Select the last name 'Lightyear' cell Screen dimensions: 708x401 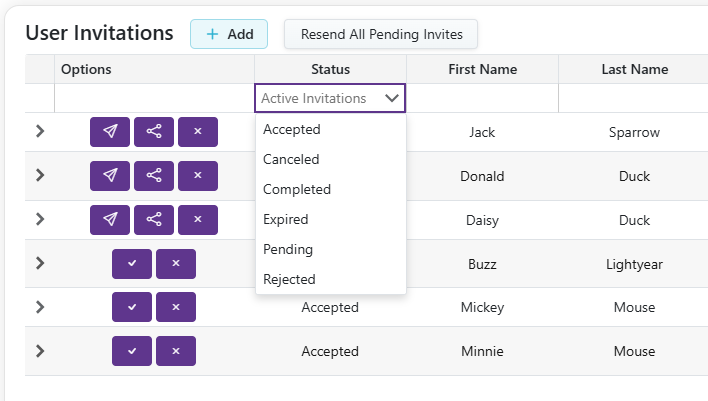pos(634,264)
